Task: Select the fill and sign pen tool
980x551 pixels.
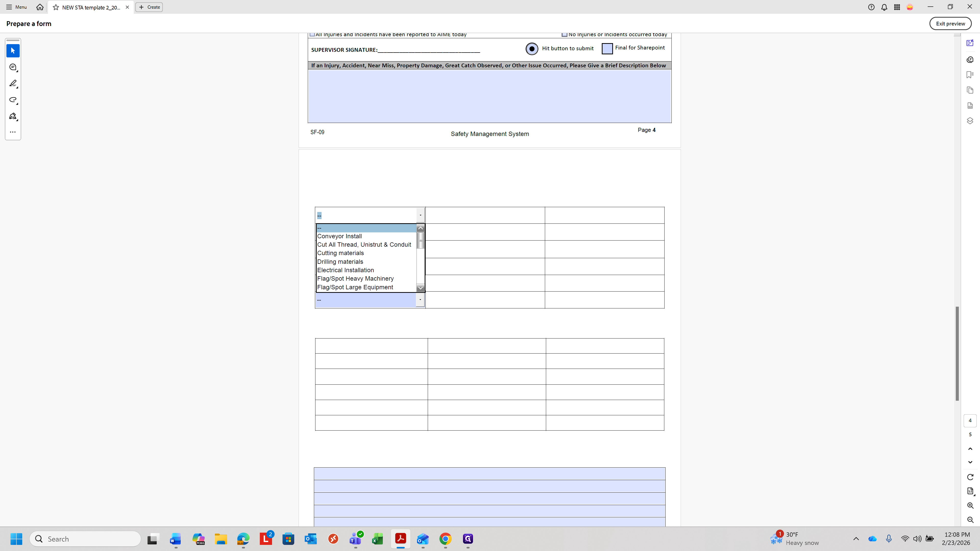Action: click(13, 116)
